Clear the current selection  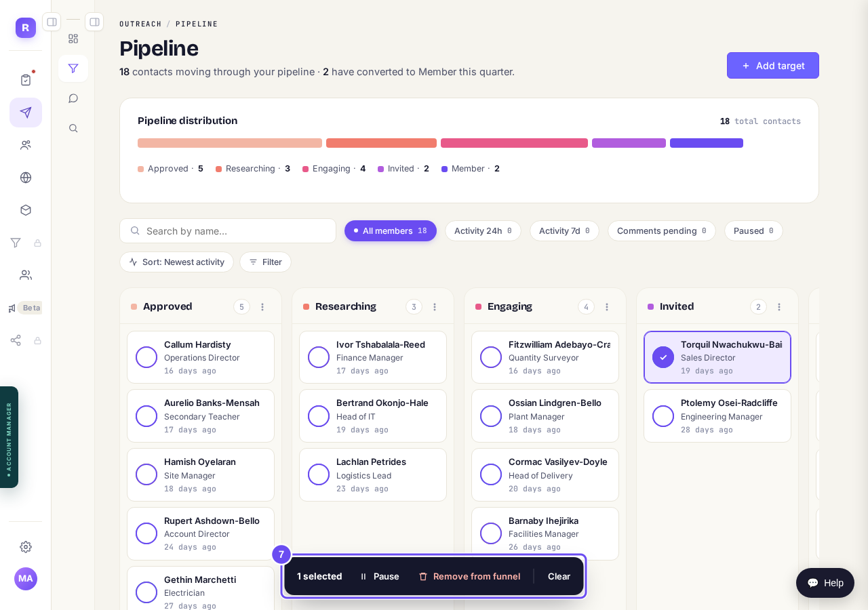click(559, 576)
